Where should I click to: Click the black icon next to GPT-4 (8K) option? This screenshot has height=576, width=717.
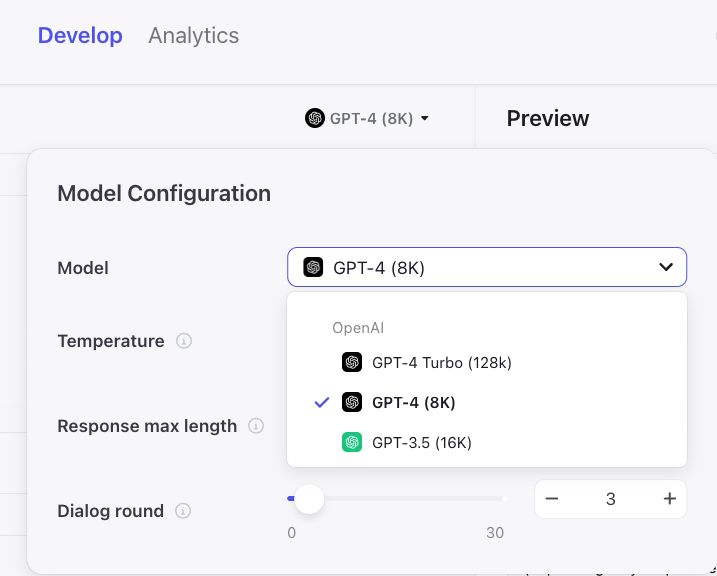tap(352, 402)
